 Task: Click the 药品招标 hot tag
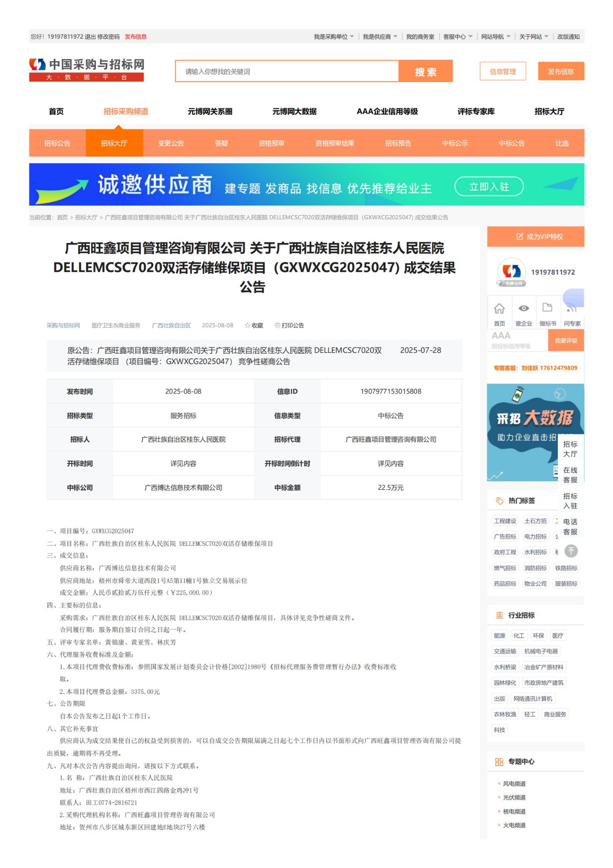(505, 584)
